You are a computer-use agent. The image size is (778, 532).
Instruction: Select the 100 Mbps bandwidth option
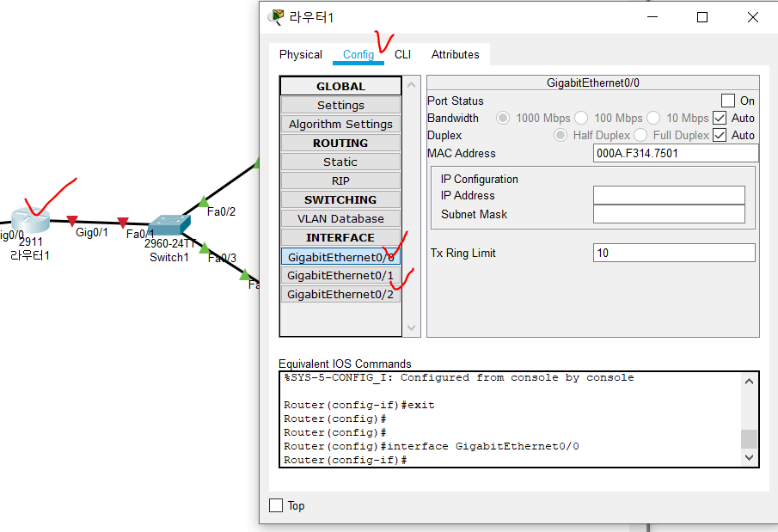point(581,118)
